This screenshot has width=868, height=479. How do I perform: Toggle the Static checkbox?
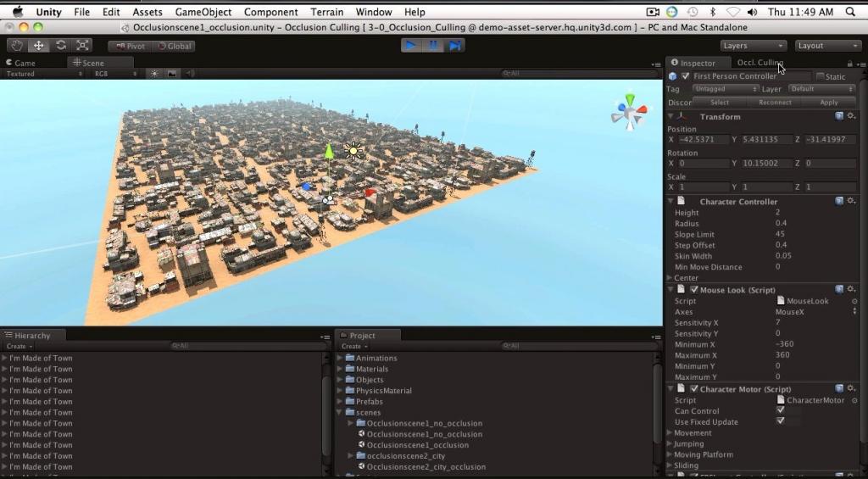coord(821,76)
